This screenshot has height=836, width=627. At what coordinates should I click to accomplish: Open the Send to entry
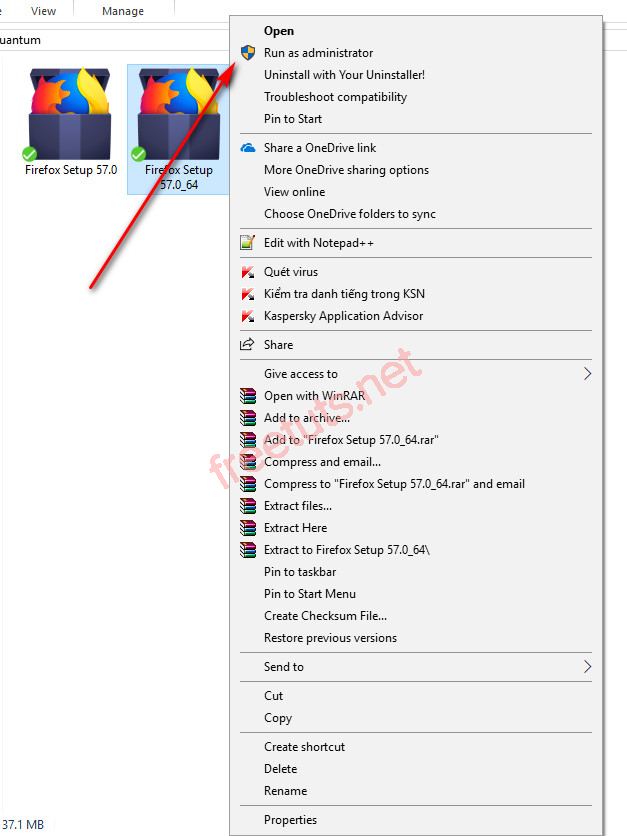click(416, 666)
